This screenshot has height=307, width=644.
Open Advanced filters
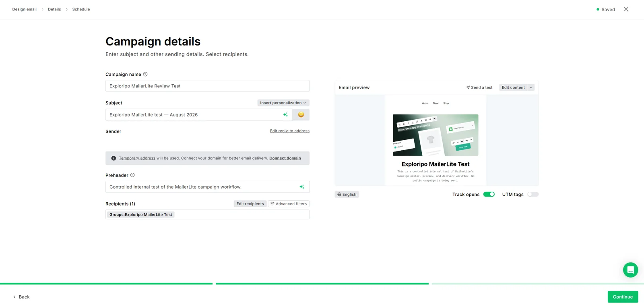289,204
